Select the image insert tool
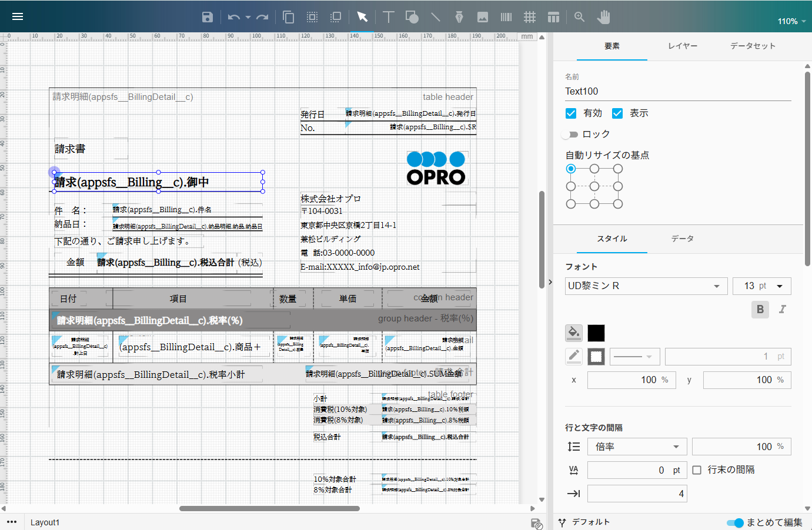The width and height of the screenshot is (812, 530). (483, 17)
